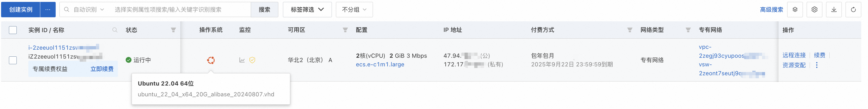Expand the 标签筛选 dropdown
868x109 pixels.
pos(307,10)
